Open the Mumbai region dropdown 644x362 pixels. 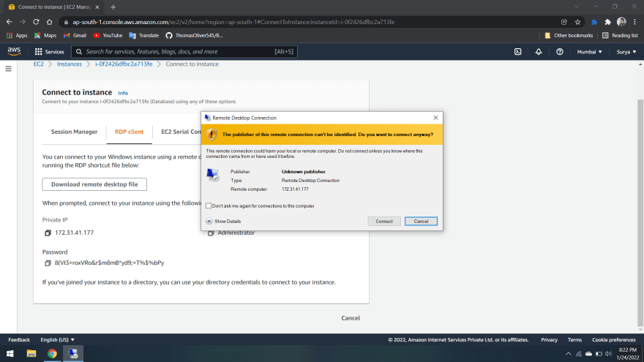click(589, 52)
